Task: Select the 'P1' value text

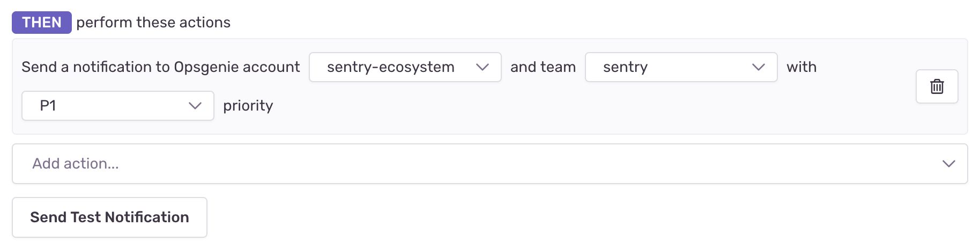Action: [48, 106]
